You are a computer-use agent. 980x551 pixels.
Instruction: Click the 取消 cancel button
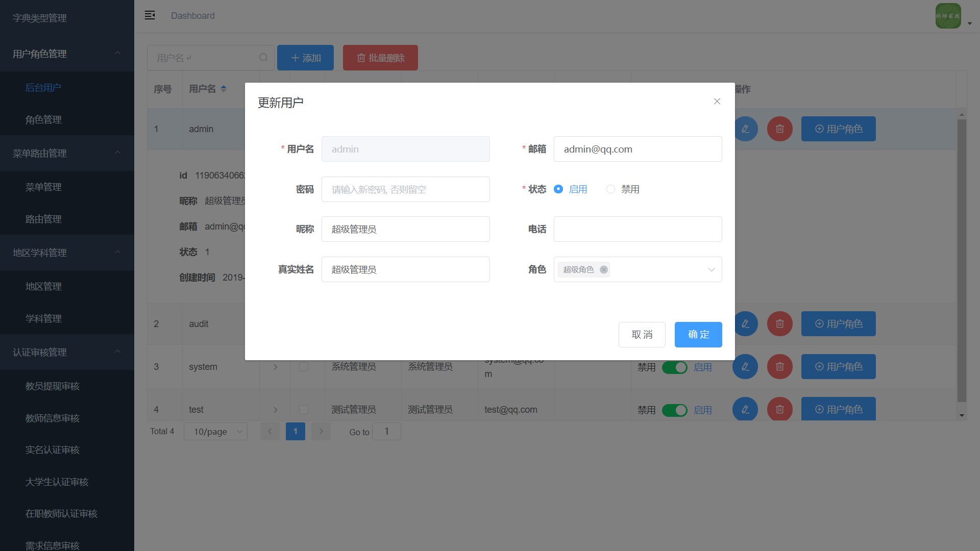642,335
